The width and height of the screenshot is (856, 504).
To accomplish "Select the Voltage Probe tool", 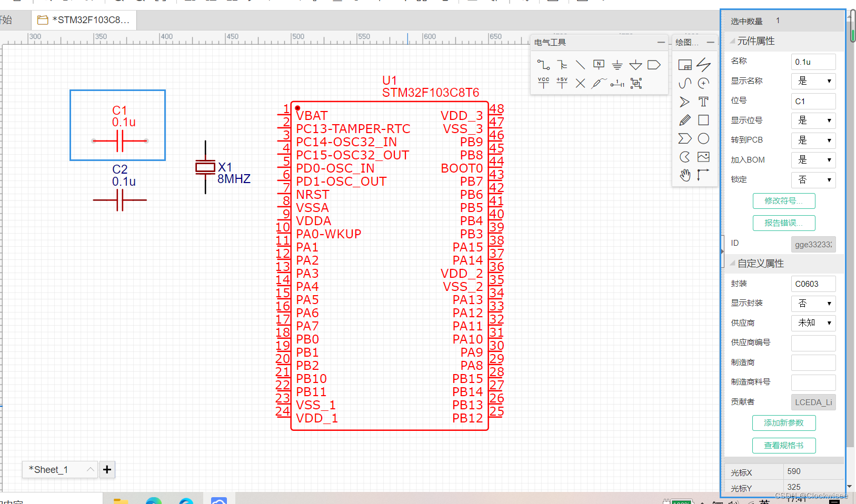I will coord(599,83).
